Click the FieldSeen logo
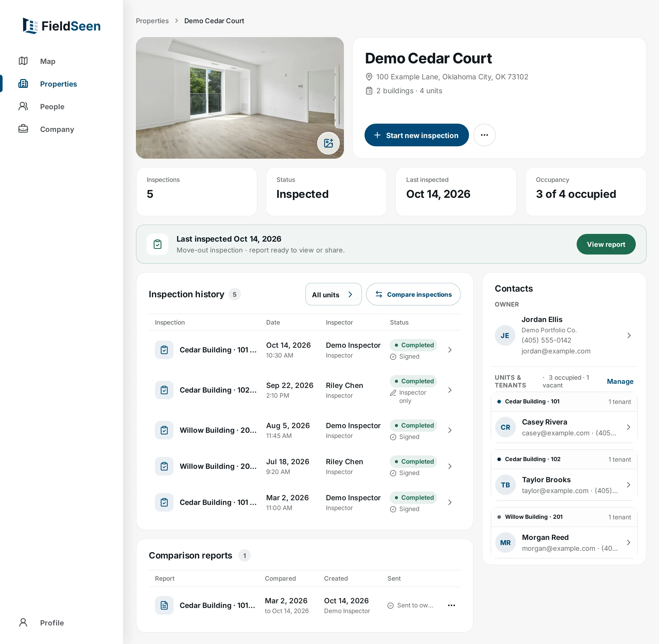Screen dimensions: 659x644 [x=62, y=26]
